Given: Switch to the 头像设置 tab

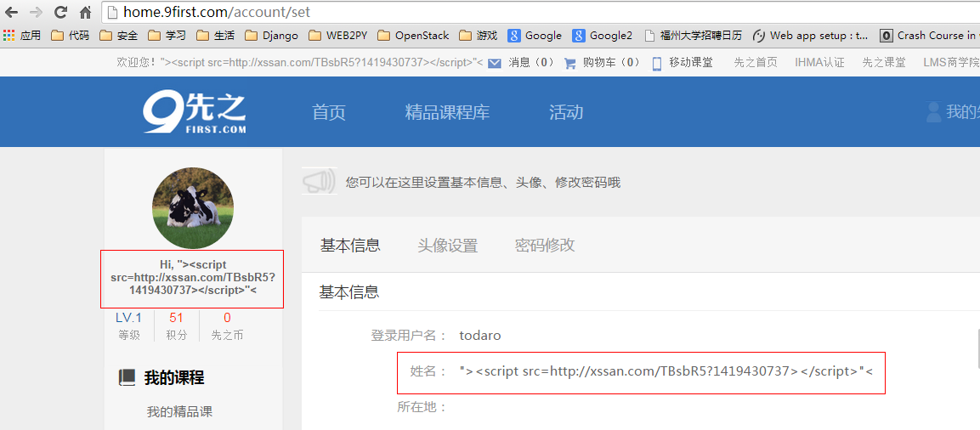Looking at the screenshot, I should pos(447,245).
